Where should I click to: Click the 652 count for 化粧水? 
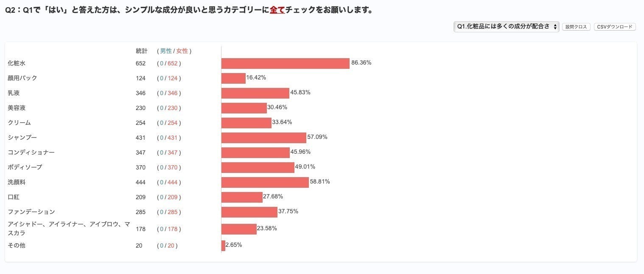pyautogui.click(x=141, y=63)
